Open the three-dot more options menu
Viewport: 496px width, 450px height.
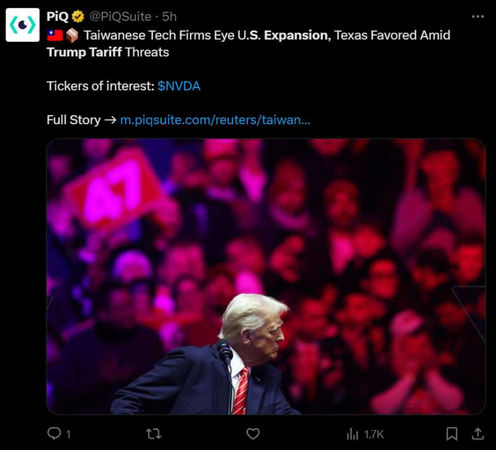coord(478,16)
